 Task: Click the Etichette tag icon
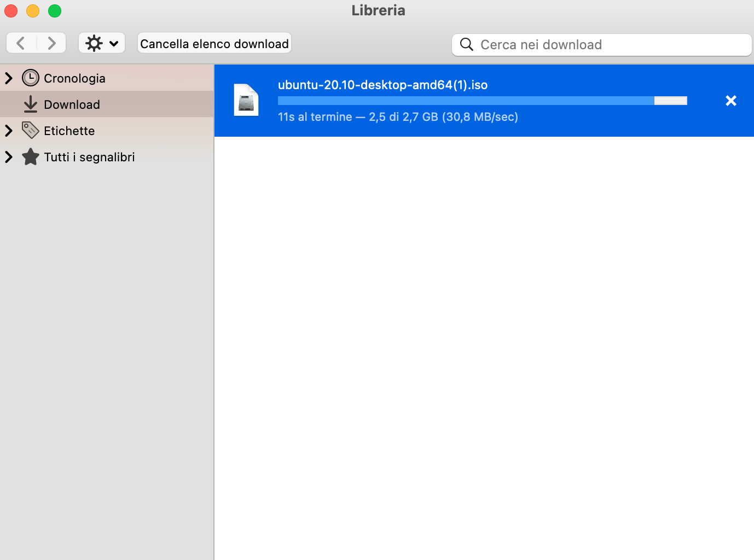click(x=31, y=130)
